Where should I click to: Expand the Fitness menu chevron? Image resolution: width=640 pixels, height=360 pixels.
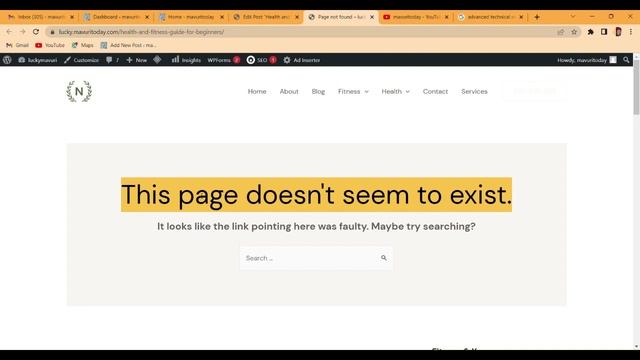pyautogui.click(x=367, y=92)
